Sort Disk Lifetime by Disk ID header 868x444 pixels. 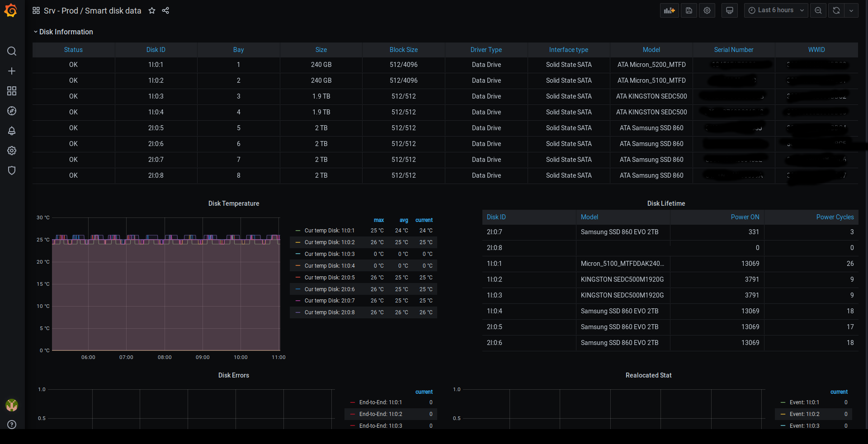[496, 217]
